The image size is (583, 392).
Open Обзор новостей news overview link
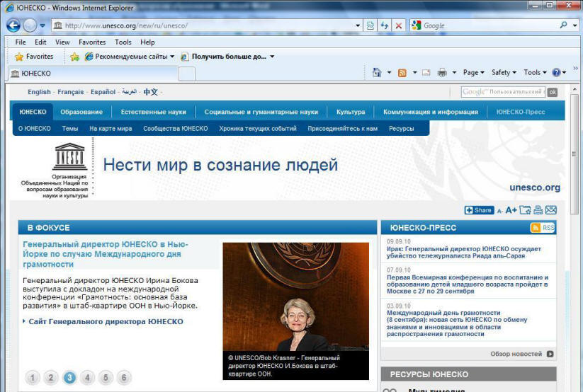point(522,354)
